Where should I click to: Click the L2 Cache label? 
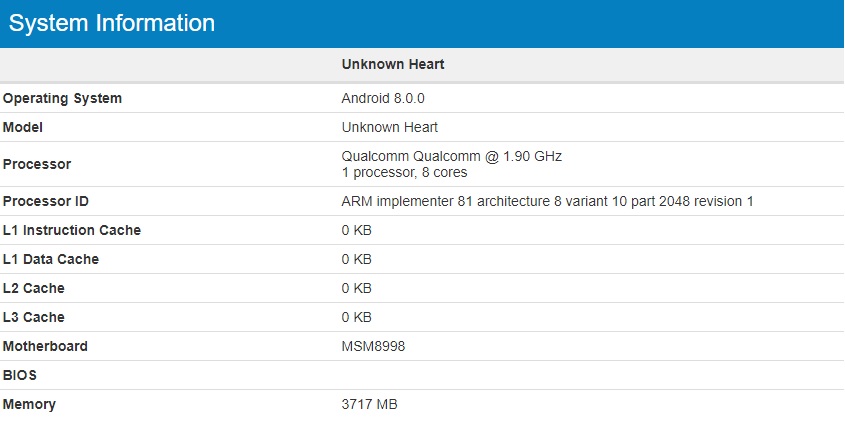(x=33, y=289)
